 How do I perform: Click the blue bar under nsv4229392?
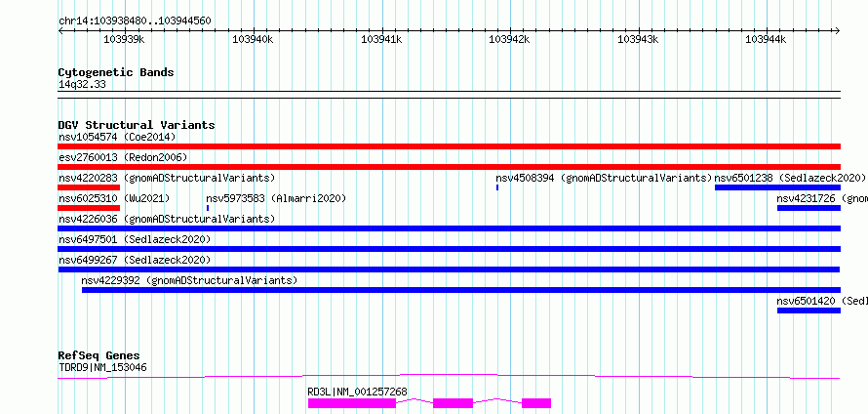(x=461, y=290)
